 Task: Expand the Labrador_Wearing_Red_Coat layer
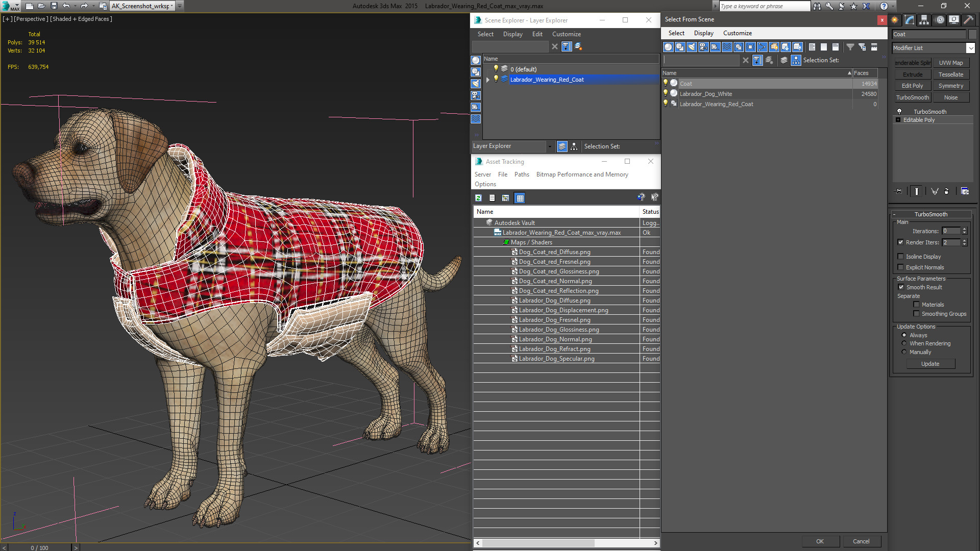pos(488,80)
